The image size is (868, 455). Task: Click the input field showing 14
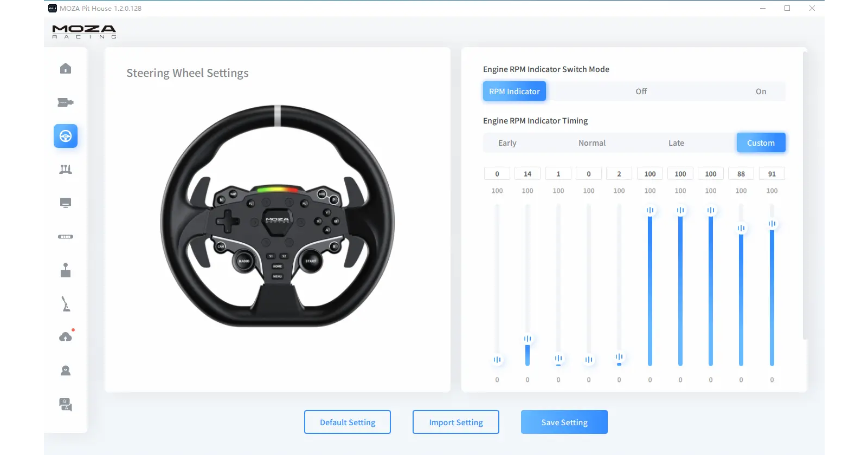point(528,174)
